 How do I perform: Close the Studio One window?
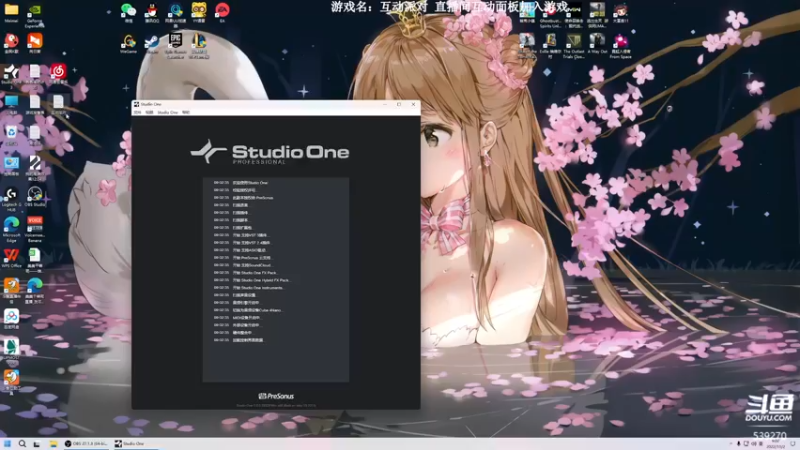coord(413,105)
